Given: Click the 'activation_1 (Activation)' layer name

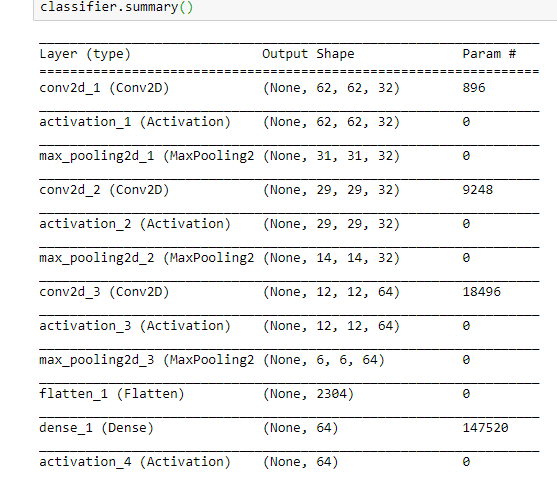Looking at the screenshot, I should [x=135, y=122].
